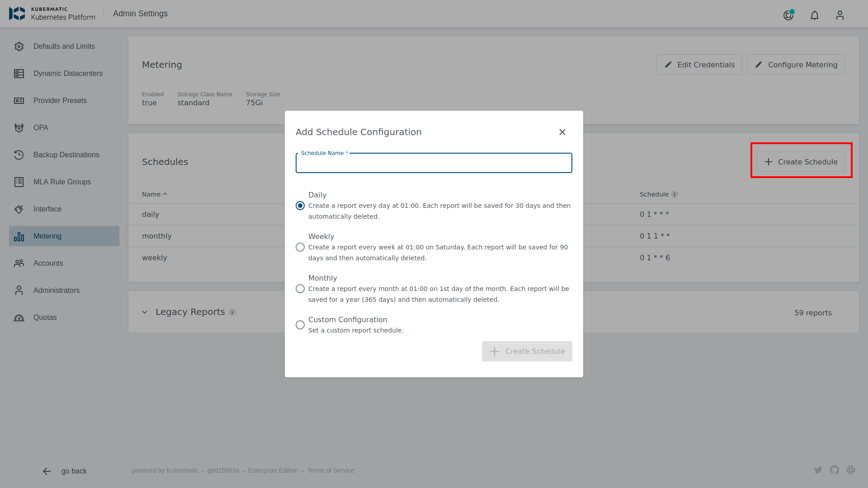Screen dimensions: 868x488
Task: Expand the Legacy Reports section
Action: pos(146,312)
